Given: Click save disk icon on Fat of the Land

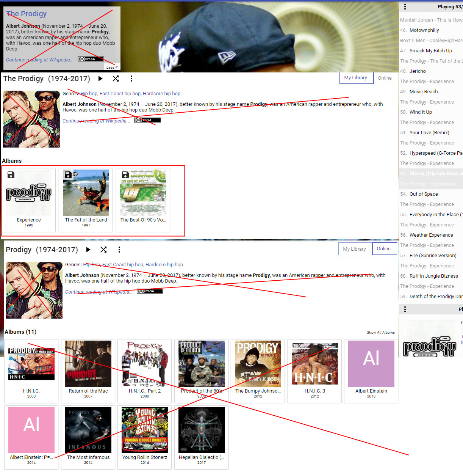Looking at the screenshot, I should [68, 175].
